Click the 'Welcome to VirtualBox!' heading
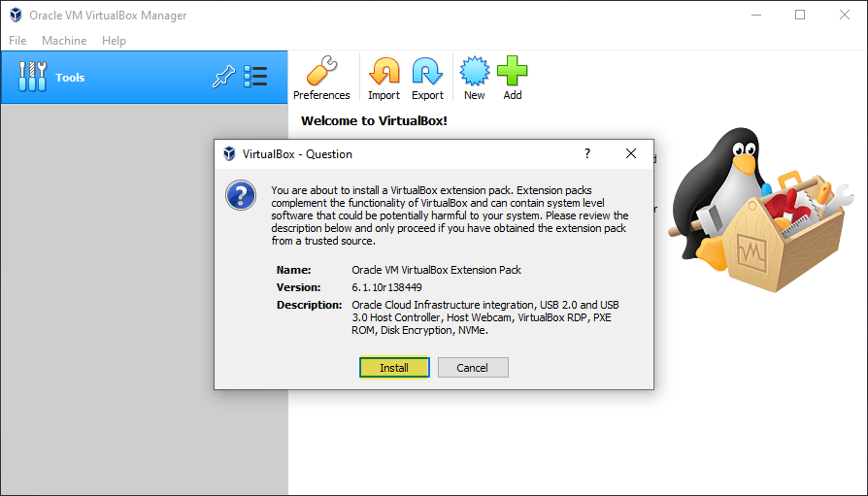Screen dimensions: 868x496 374,120
